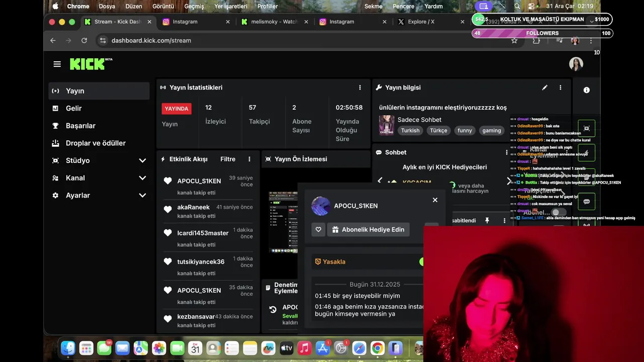Screen dimensions: 644x362
Task: Open Etkinlik Akışı three-dot menu
Action: [x=249, y=159]
